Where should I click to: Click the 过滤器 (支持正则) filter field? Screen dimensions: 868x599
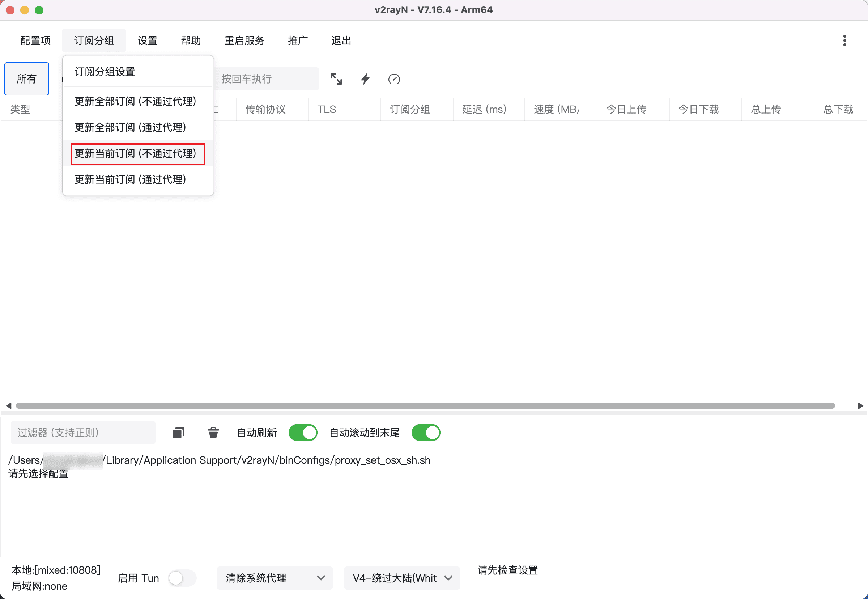pyautogui.click(x=83, y=433)
